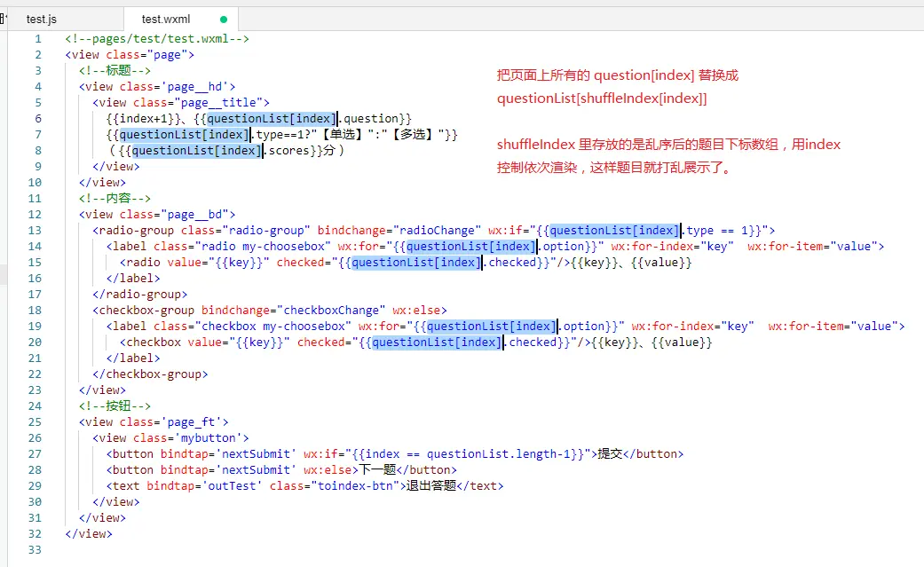Click 'page__hd' class value on line 4
924x567 pixels.
click(x=194, y=87)
